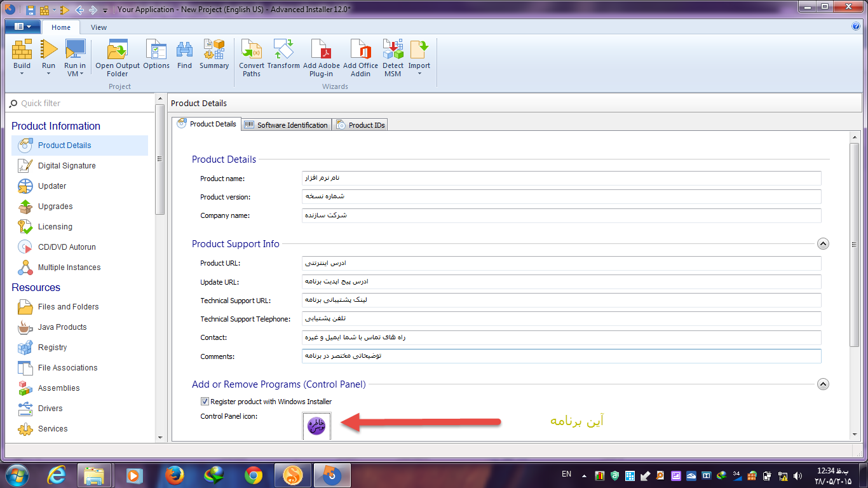Click the Product name field
Screen dimensions: 868x488
pos(562,179)
